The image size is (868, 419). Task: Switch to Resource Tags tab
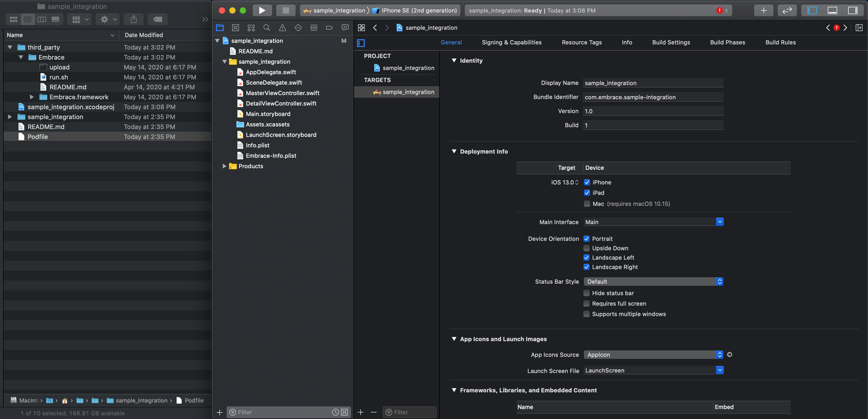(582, 42)
